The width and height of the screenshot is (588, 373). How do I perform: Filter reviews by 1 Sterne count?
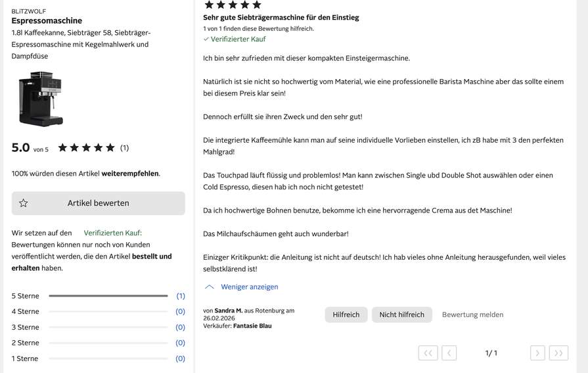[x=181, y=359]
